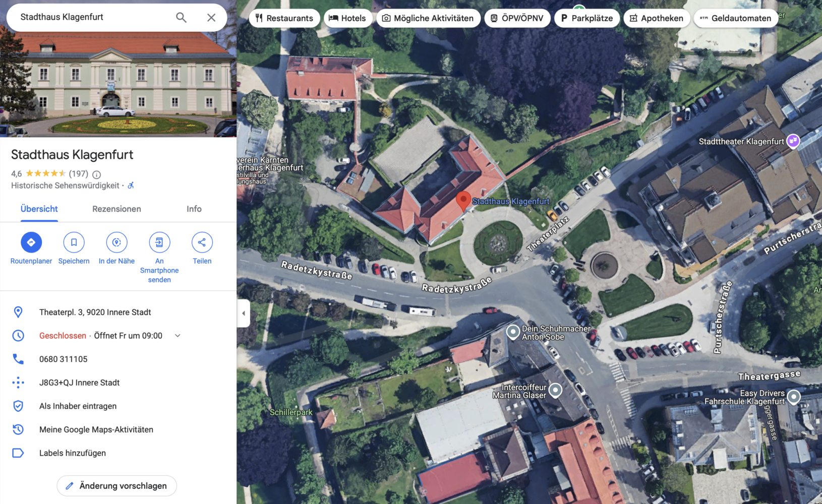The height and width of the screenshot is (504, 822).
Task: Click Easy Drivers Fahrschule Klagenfurt marker
Action: pos(794,397)
